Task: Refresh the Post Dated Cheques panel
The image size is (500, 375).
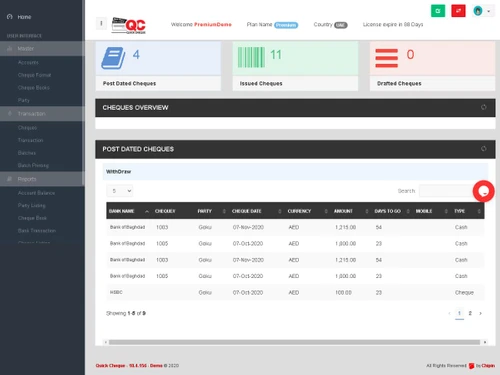Action: (484, 149)
